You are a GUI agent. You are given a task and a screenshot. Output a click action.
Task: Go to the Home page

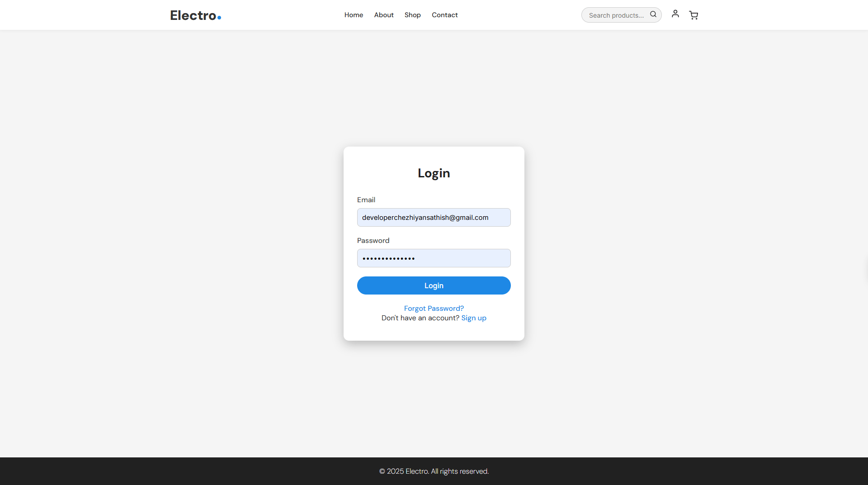point(354,15)
